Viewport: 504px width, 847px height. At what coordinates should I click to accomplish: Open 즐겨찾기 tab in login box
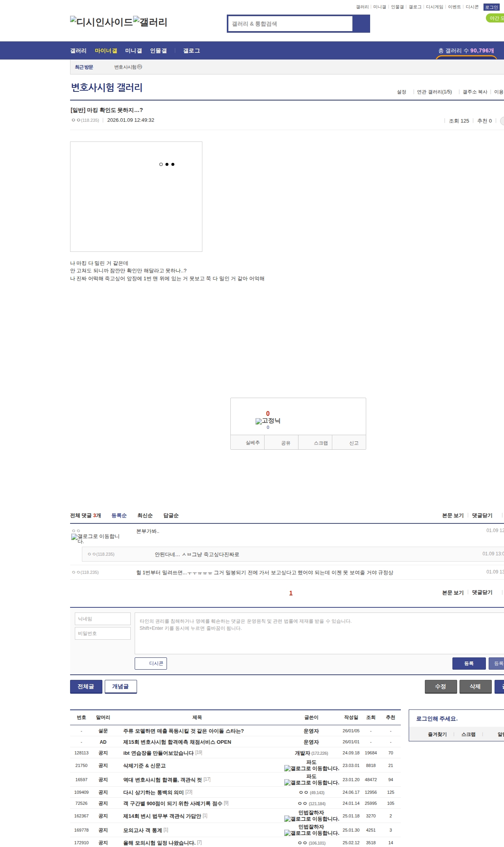(x=437, y=734)
